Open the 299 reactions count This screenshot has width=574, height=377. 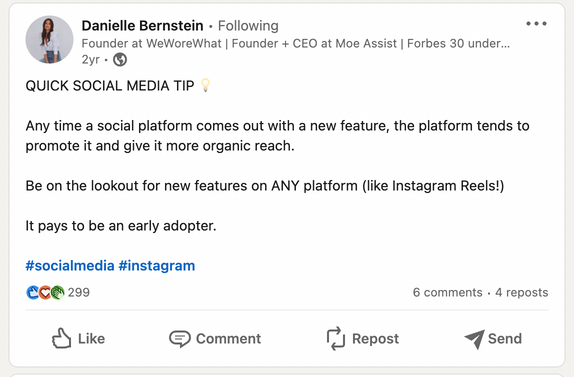point(78,292)
